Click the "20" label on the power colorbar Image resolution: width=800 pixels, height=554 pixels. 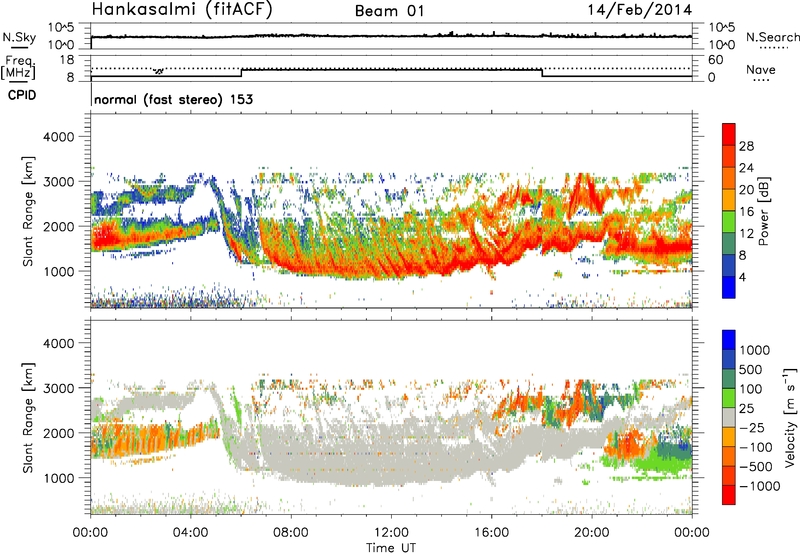pyautogui.click(x=746, y=190)
